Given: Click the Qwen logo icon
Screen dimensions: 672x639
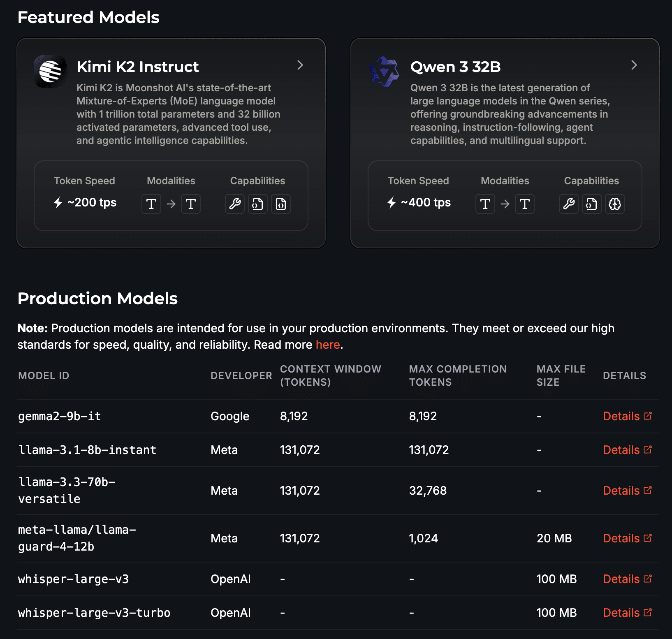Looking at the screenshot, I should 384,72.
